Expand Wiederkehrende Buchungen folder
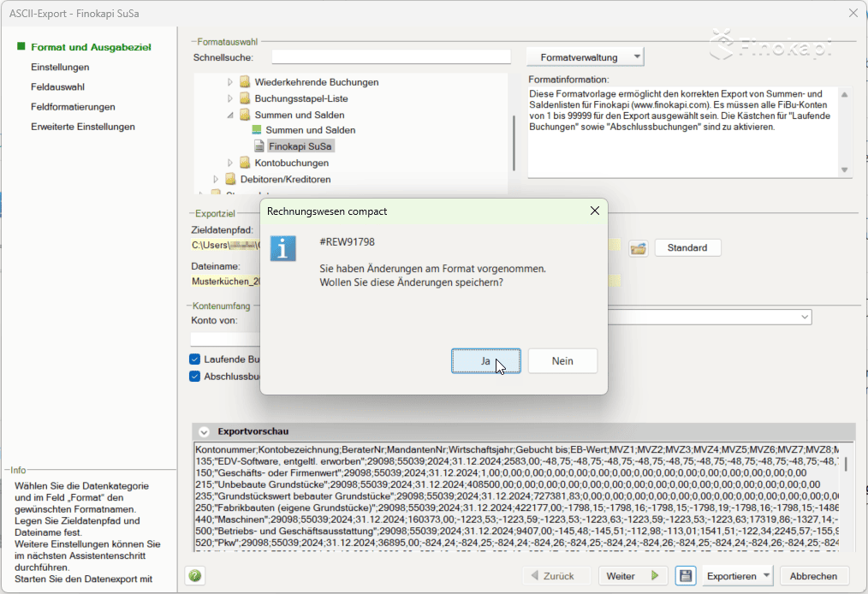 tap(230, 82)
